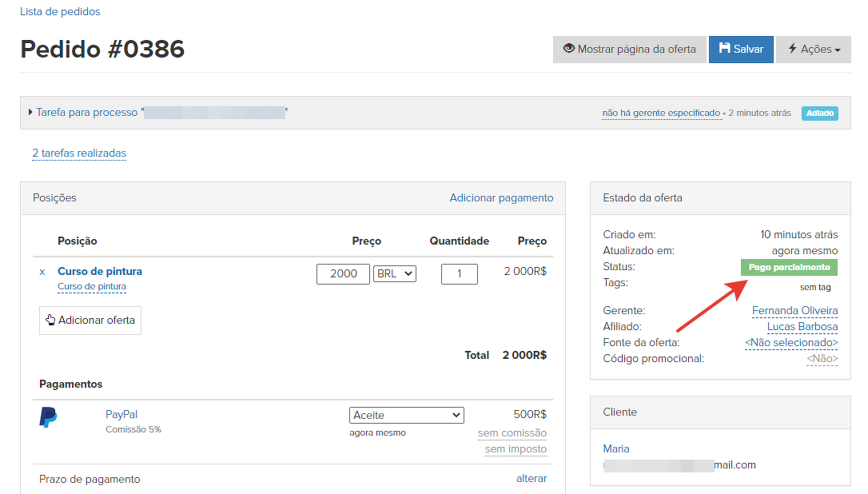This screenshot has height=494, width=868.
Task: Open the BRL currency dropdown
Action: point(395,273)
